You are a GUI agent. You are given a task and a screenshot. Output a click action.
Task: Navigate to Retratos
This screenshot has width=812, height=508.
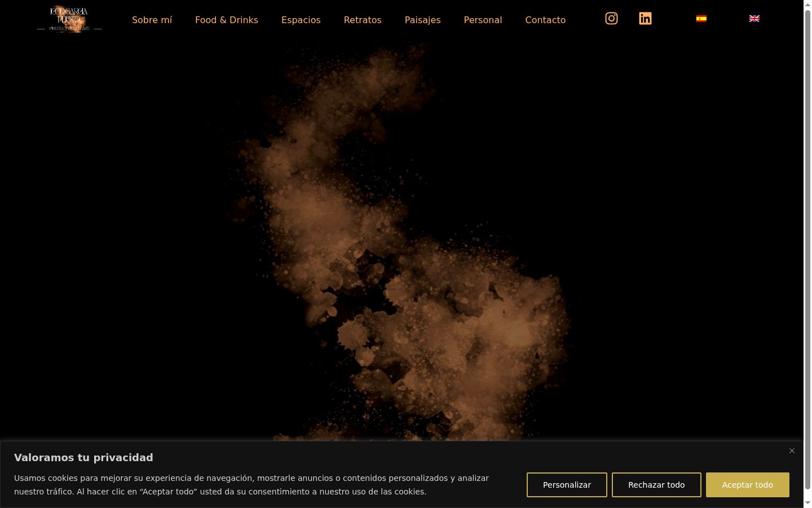[363, 20]
